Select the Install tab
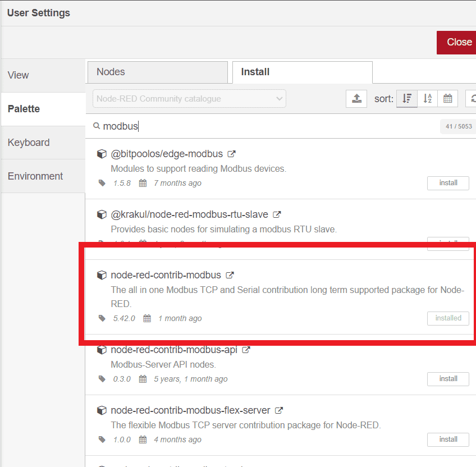 [302, 72]
